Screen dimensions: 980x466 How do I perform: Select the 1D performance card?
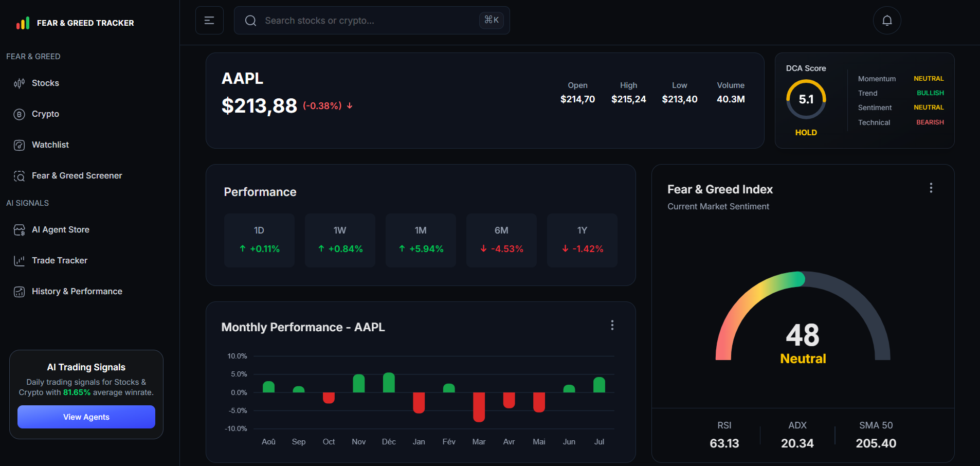point(259,240)
